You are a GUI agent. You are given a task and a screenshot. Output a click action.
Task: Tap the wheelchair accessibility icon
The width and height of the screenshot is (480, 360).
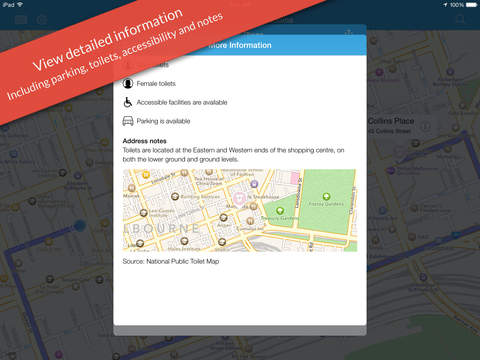tap(128, 102)
